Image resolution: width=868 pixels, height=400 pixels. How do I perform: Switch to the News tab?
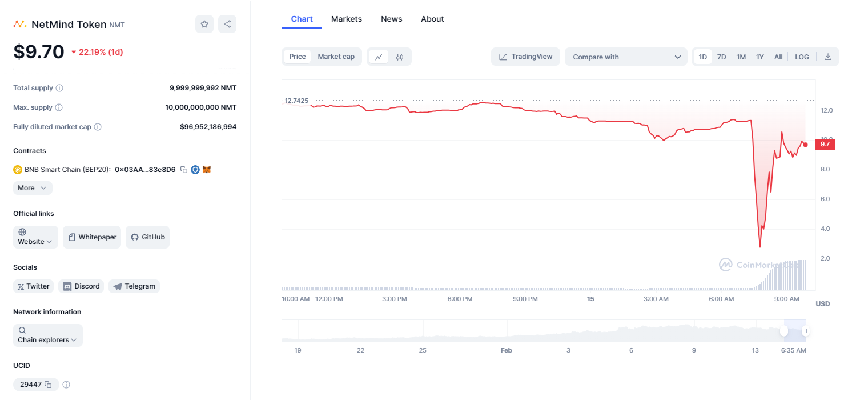(392, 19)
